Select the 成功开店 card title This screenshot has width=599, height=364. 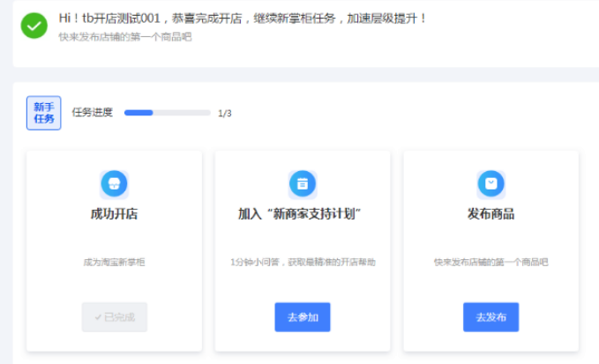pos(114,214)
